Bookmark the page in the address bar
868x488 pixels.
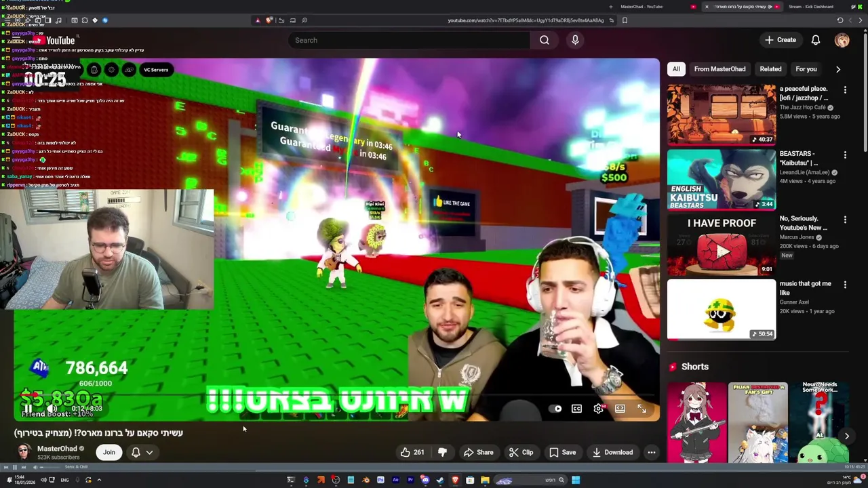tap(625, 20)
